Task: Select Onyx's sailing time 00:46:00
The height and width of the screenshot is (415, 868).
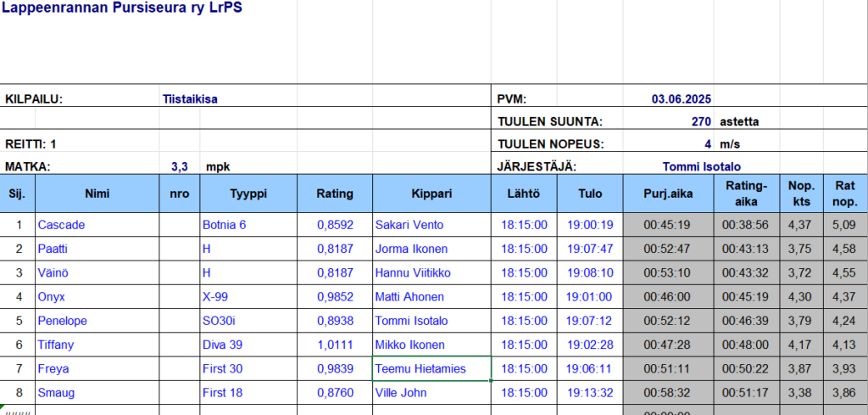Action: point(668,297)
